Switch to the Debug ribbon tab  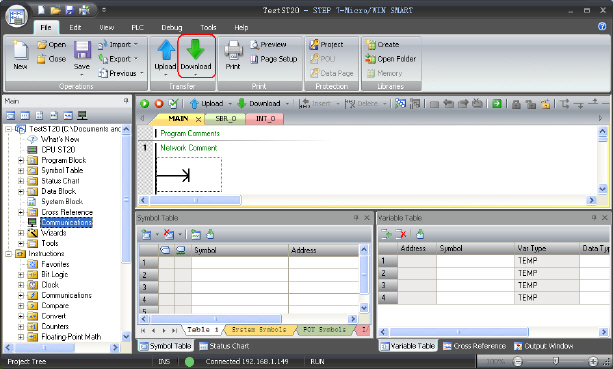pos(172,27)
